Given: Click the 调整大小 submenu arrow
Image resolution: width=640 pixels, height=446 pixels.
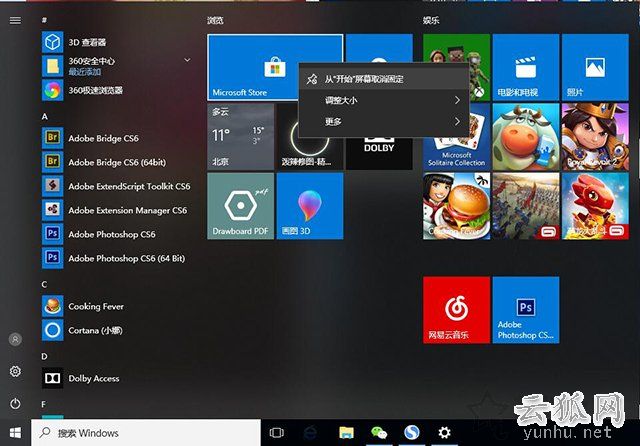Looking at the screenshot, I should pos(457,100).
